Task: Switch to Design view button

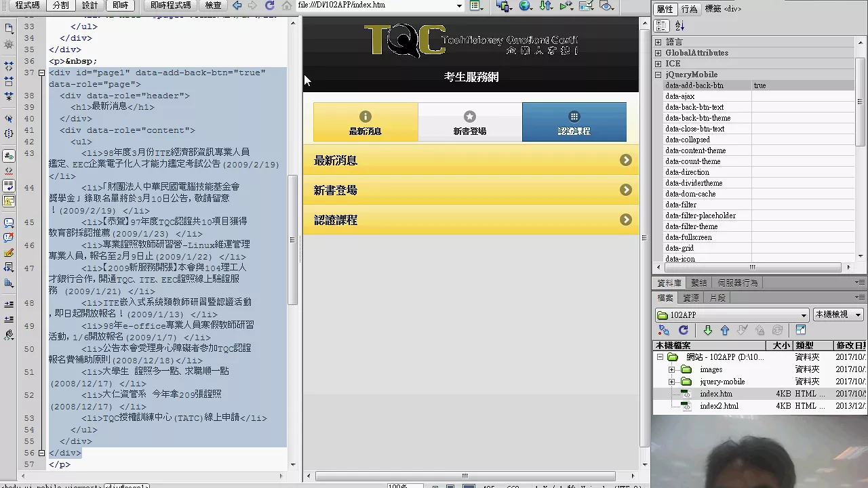Action: click(x=90, y=5)
